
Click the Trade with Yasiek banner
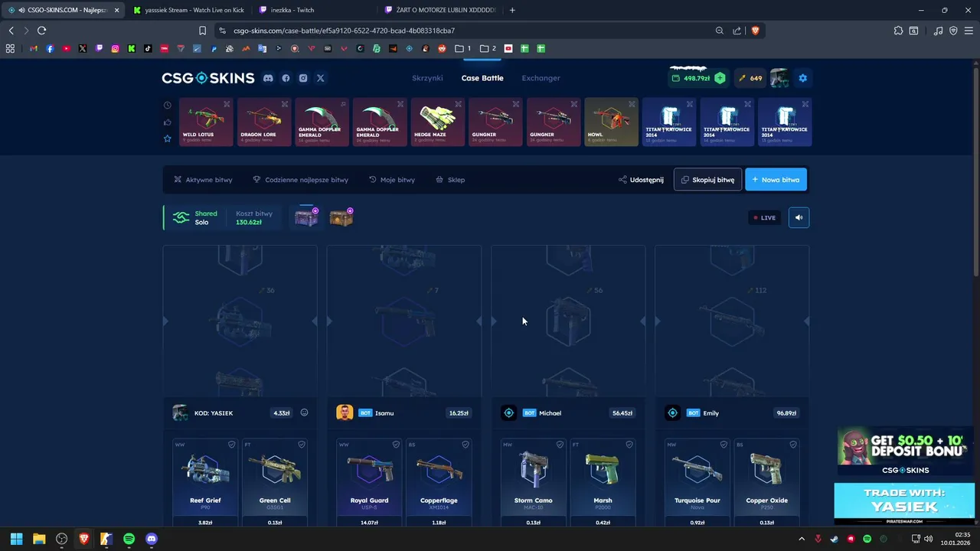(x=905, y=503)
